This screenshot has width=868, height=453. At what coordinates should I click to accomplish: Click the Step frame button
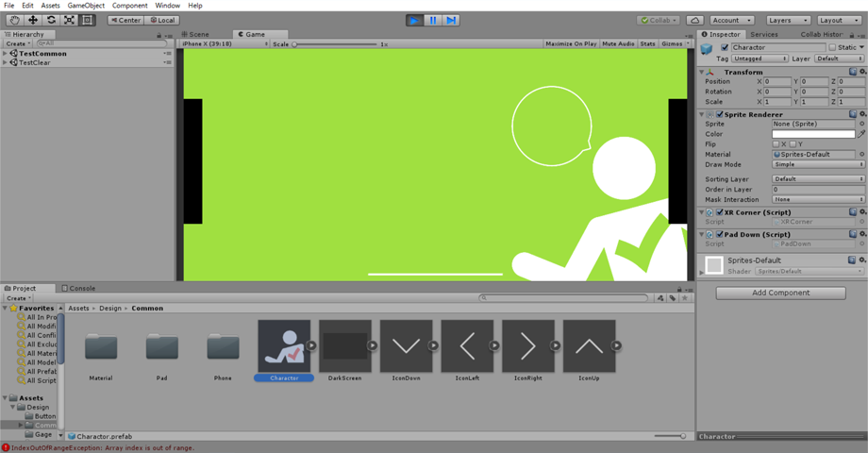(451, 20)
